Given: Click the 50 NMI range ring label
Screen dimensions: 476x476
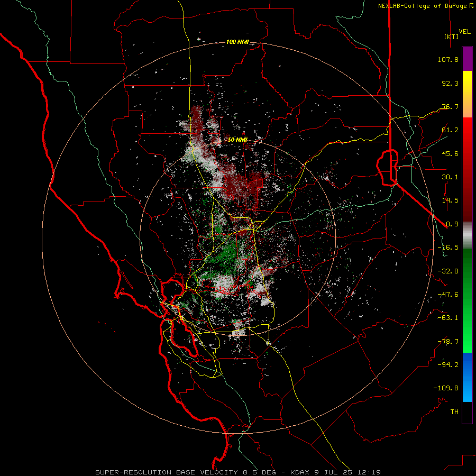Looking at the screenshot, I should (x=237, y=140).
